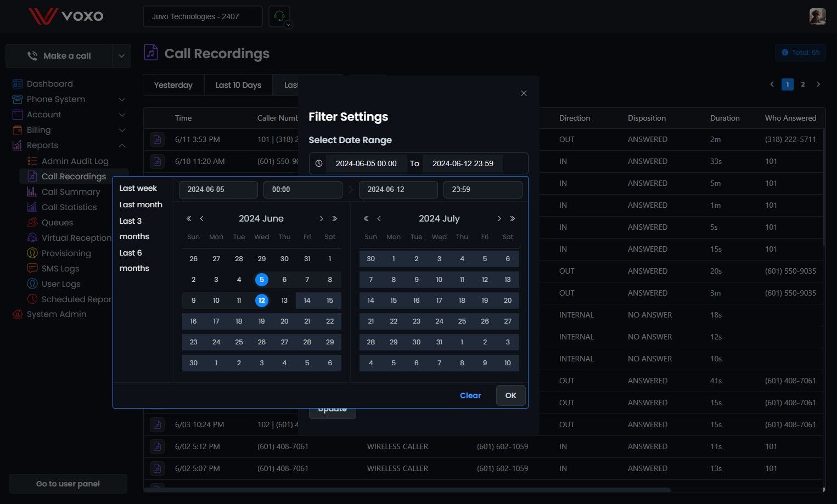Open Call Summary report in sidebar
Viewport: 837px width, 504px height.
pos(71,192)
